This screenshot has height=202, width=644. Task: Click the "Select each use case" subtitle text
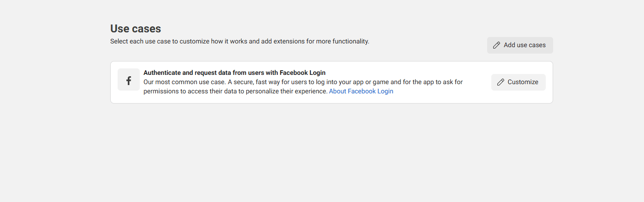pos(239,41)
